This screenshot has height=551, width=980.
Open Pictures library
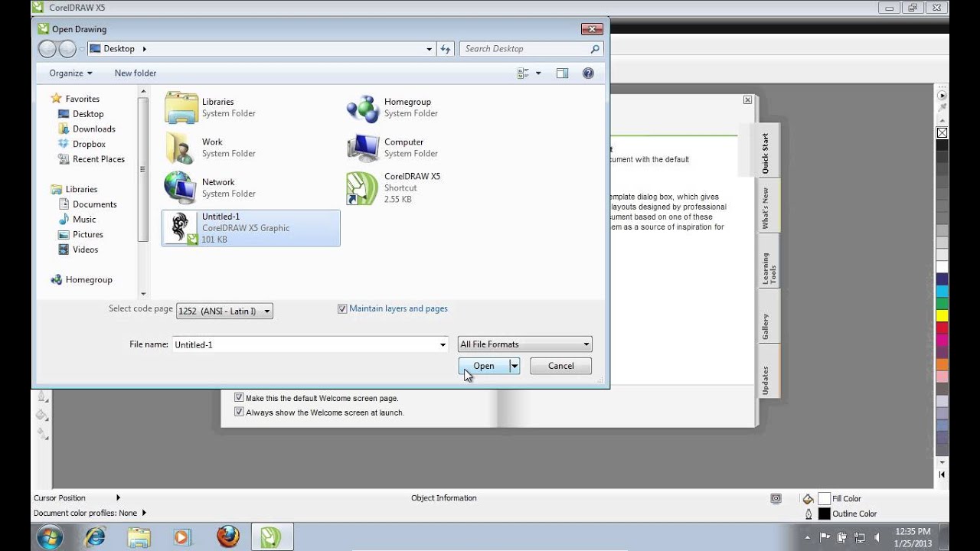[x=88, y=235]
